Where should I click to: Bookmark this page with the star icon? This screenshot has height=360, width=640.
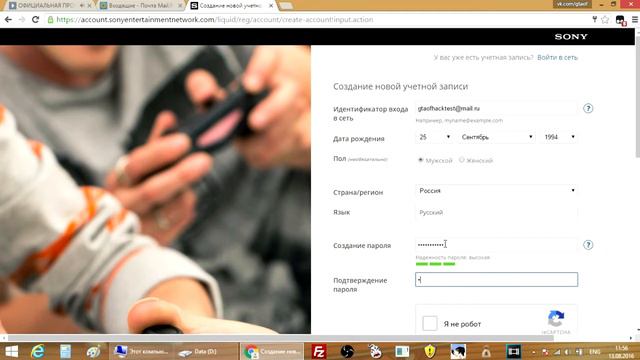(605, 19)
